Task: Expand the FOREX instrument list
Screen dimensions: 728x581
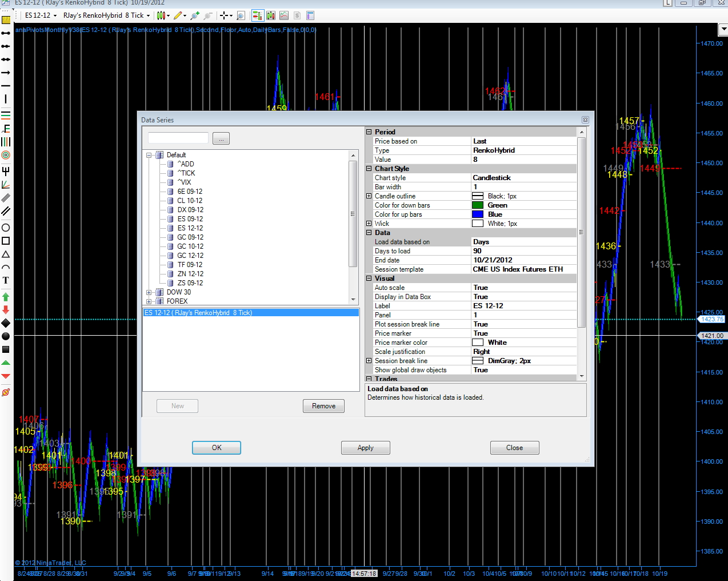Action: coord(149,301)
